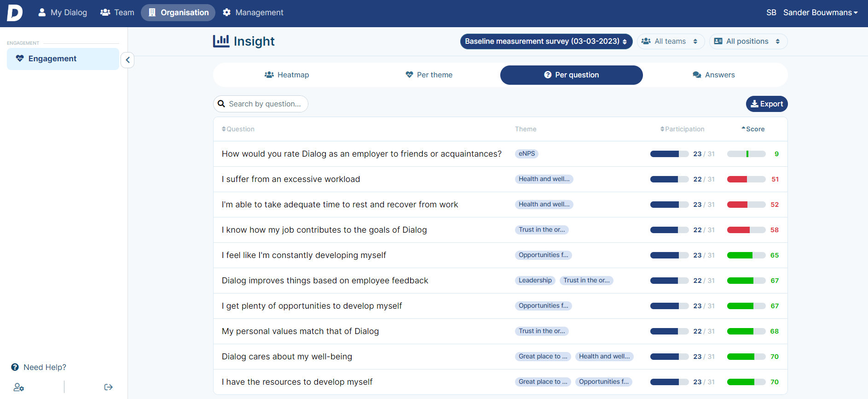Click the Theme column header
This screenshot has width=868, height=399.
[x=526, y=129]
